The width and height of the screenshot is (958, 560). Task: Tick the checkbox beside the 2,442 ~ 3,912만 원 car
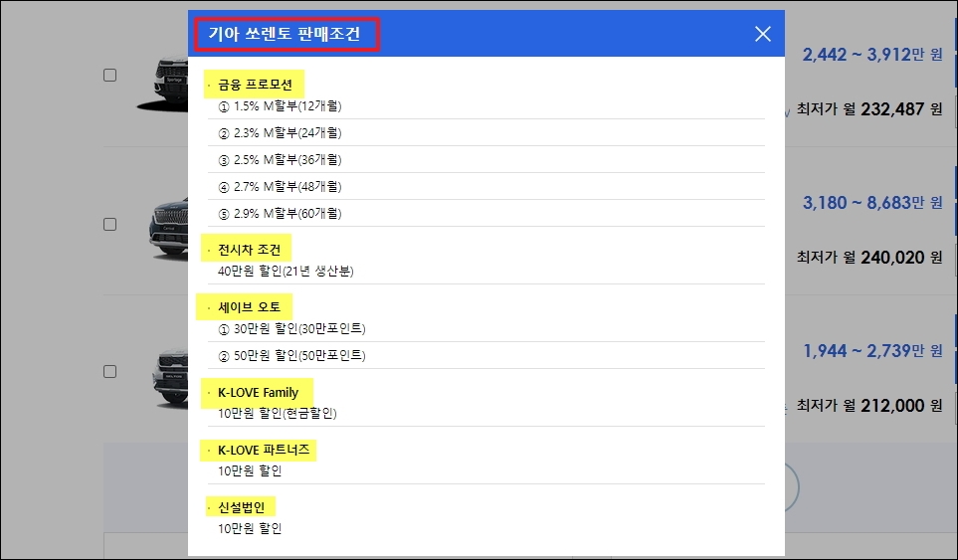tap(110, 76)
